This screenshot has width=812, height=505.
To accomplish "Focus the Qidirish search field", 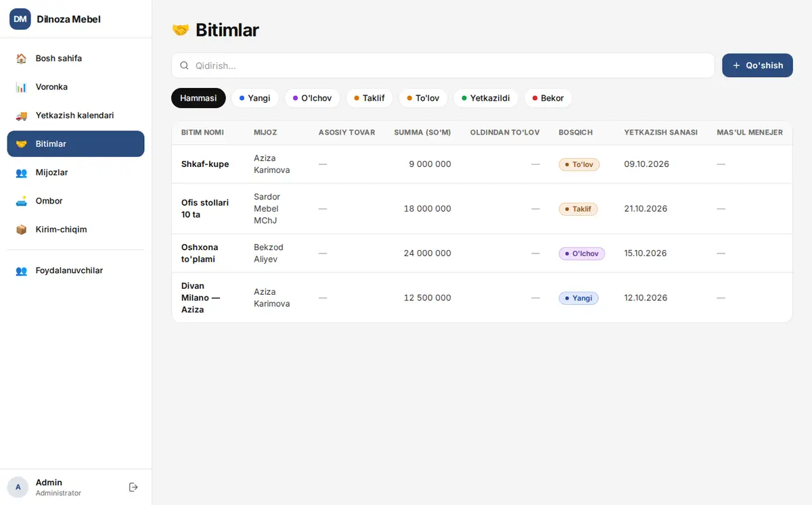I will point(443,66).
